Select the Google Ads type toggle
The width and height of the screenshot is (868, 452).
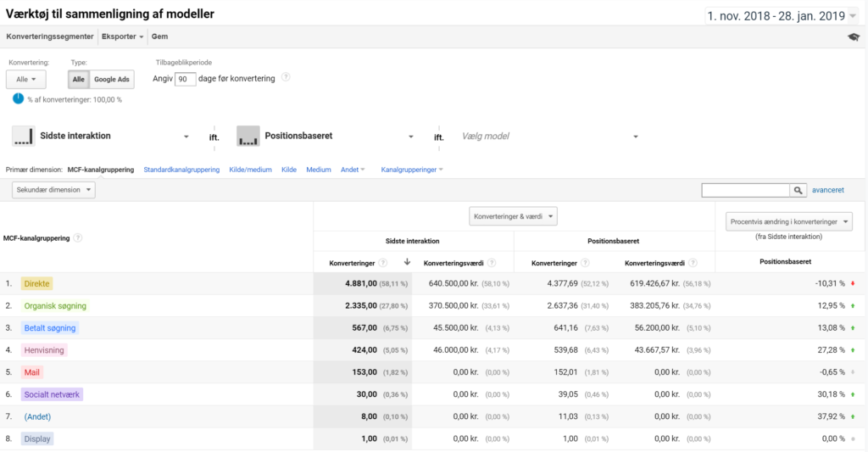(x=111, y=79)
